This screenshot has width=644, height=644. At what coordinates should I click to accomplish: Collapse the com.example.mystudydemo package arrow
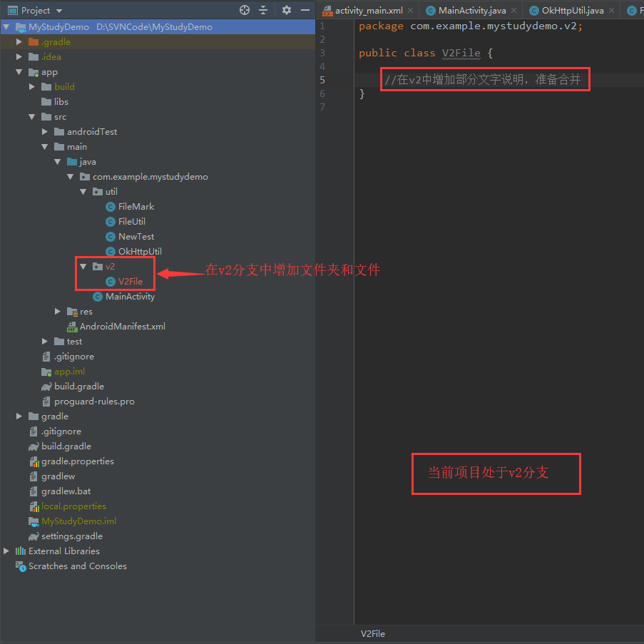coord(70,177)
